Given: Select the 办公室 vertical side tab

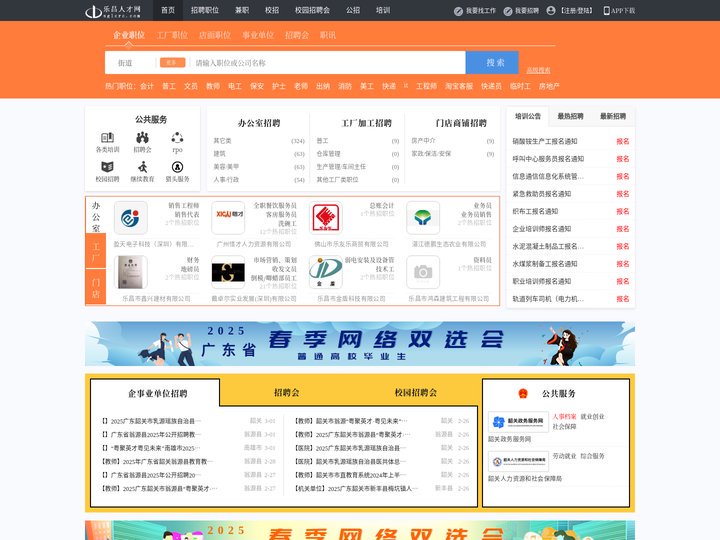Looking at the screenshot, I should click(x=96, y=216).
